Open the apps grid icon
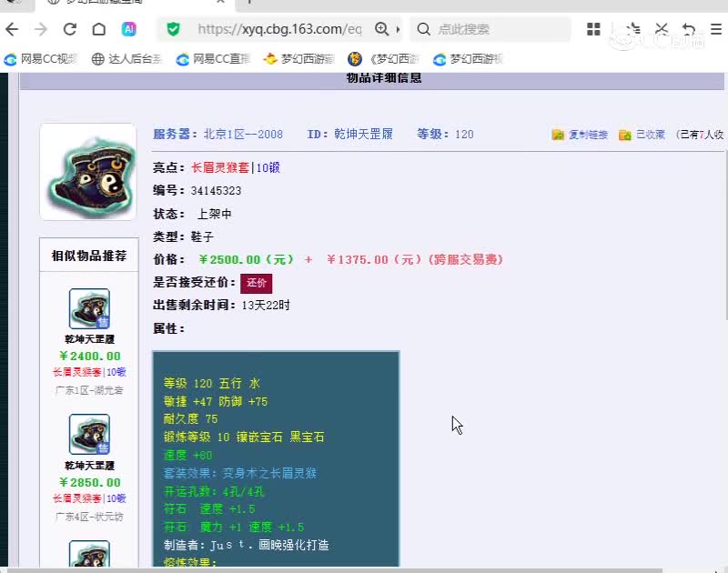The image size is (728, 573). click(593, 29)
